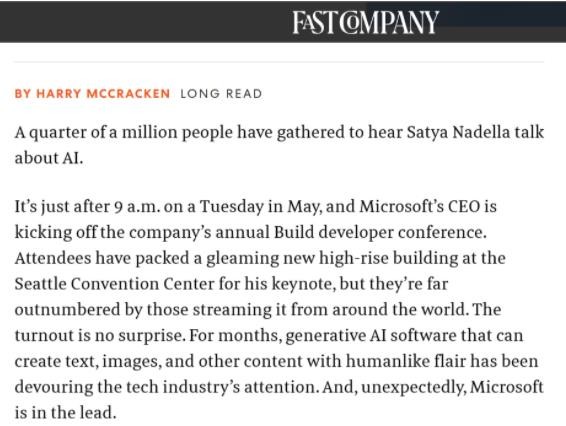Viewport: 566px width, 426px height.
Task: Click the horizontal divider above the byline
Action: [x=279, y=62]
